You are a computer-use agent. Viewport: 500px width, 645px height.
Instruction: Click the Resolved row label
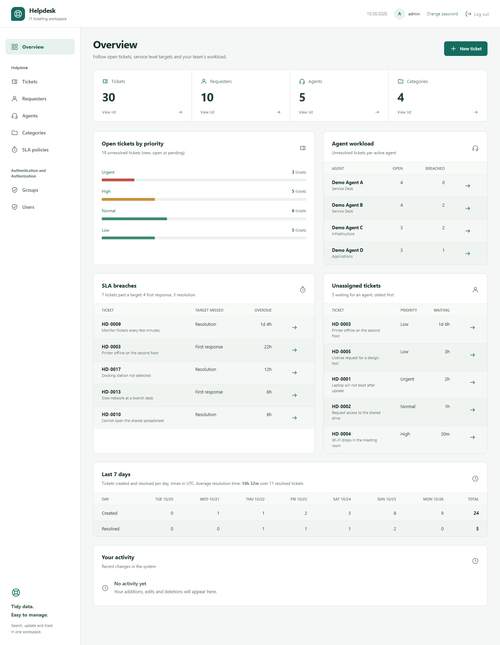(111, 529)
